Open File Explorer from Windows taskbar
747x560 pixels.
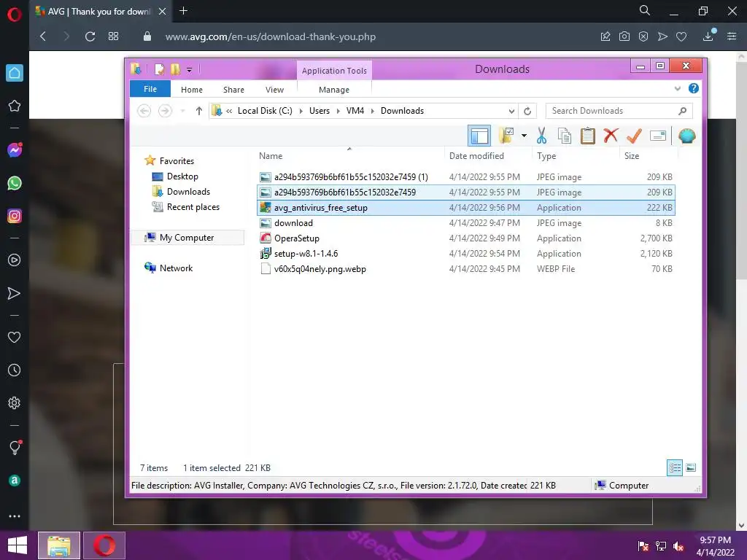(x=59, y=545)
